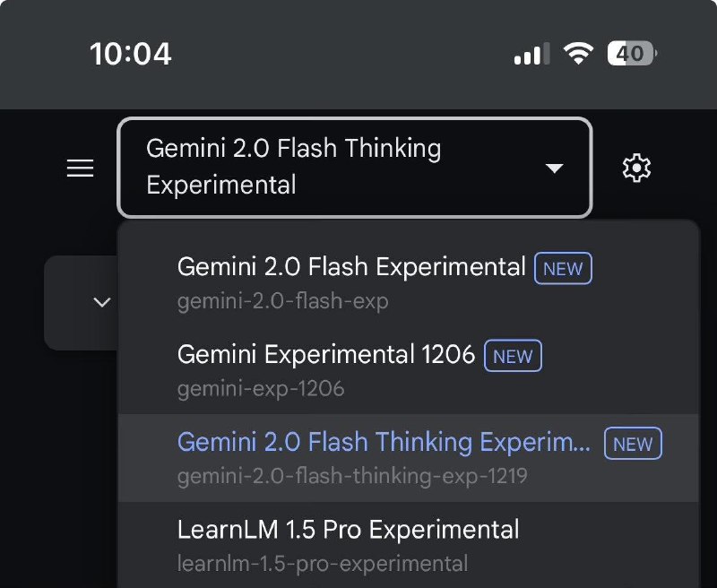This screenshot has width=717, height=588.
Task: Open the settings gear icon
Action: point(637,167)
